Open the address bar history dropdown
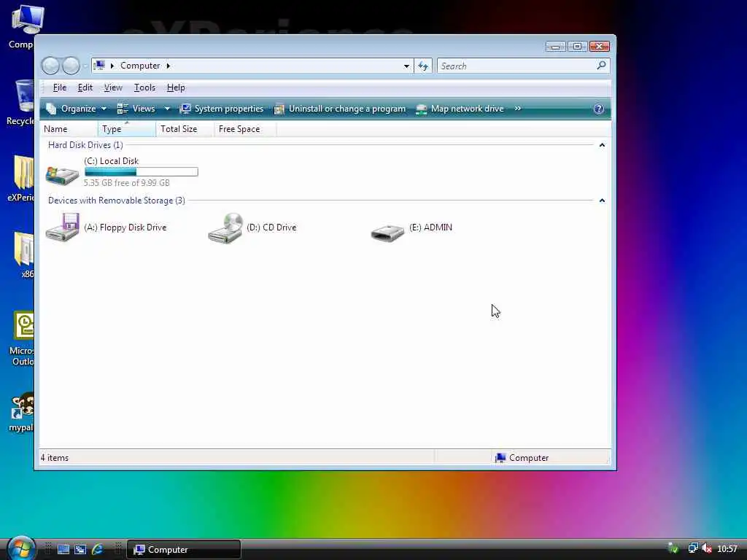Image resolution: width=747 pixels, height=560 pixels. 406,66
